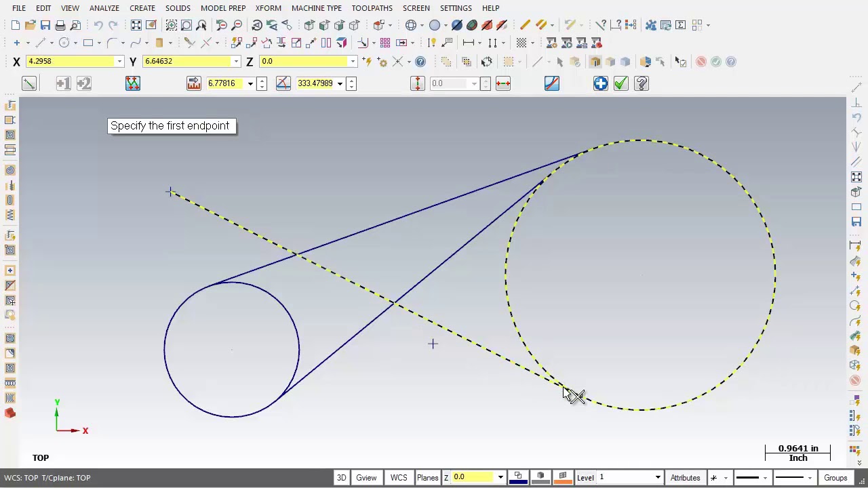Undo the last action
This screenshot has height=488, width=868.
(x=98, y=25)
